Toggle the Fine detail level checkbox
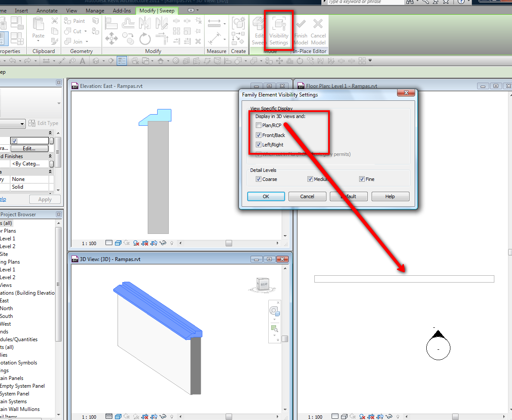This screenshot has width=512, height=420. 362,179
